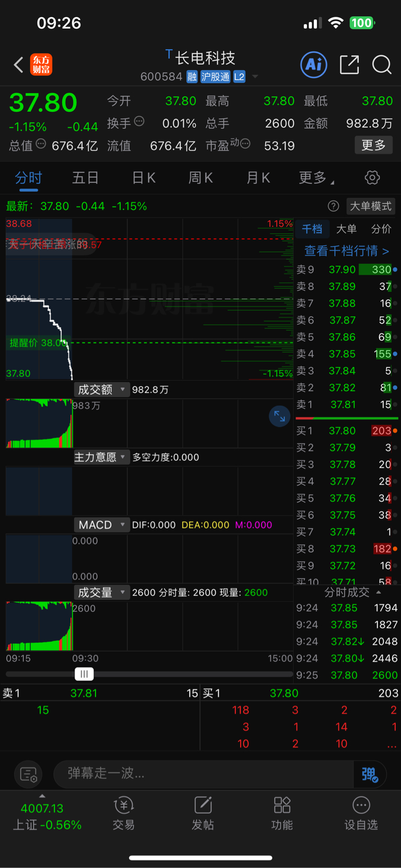401x868 pixels.
Task: Tap the share export icon
Action: (349, 65)
